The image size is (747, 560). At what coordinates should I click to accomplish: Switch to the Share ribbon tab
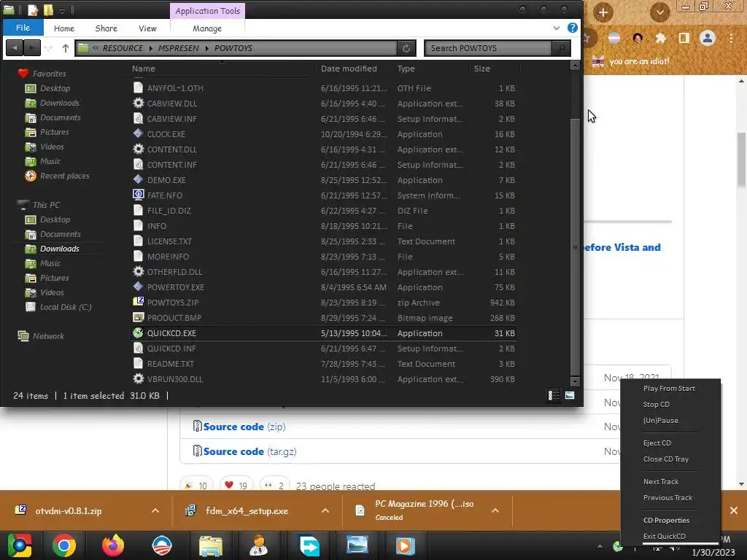point(107,28)
